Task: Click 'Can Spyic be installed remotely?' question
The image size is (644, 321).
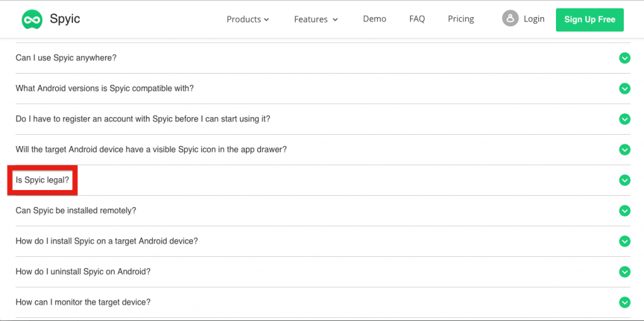Action: [x=76, y=210]
